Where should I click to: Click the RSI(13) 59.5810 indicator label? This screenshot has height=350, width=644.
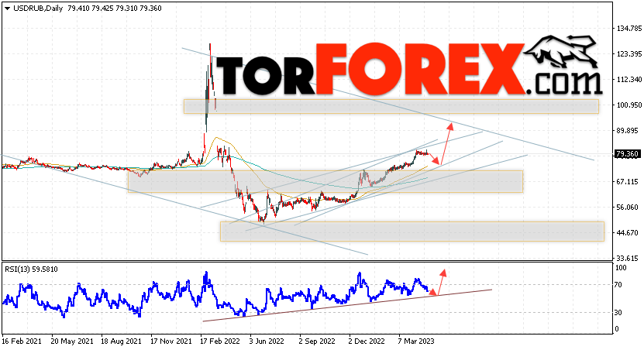point(31,269)
